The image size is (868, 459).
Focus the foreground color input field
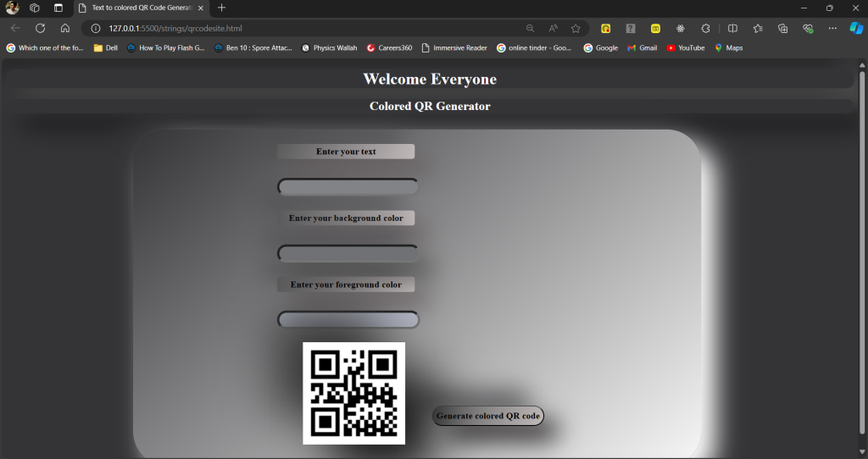348,319
